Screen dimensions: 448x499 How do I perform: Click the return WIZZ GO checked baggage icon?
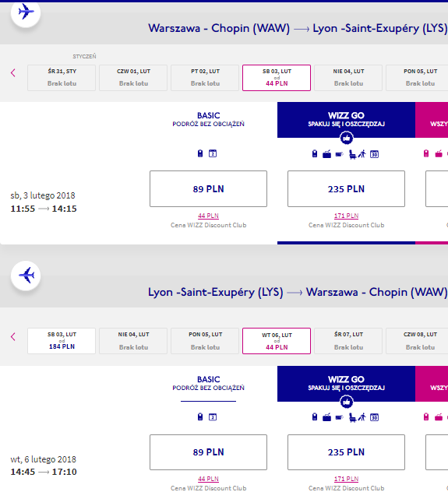pyautogui.click(x=326, y=417)
